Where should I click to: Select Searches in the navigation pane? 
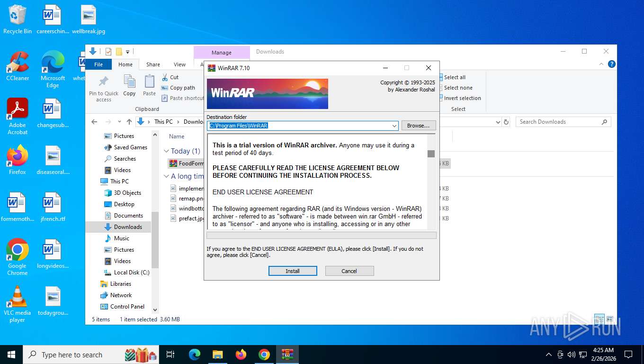(x=120, y=159)
